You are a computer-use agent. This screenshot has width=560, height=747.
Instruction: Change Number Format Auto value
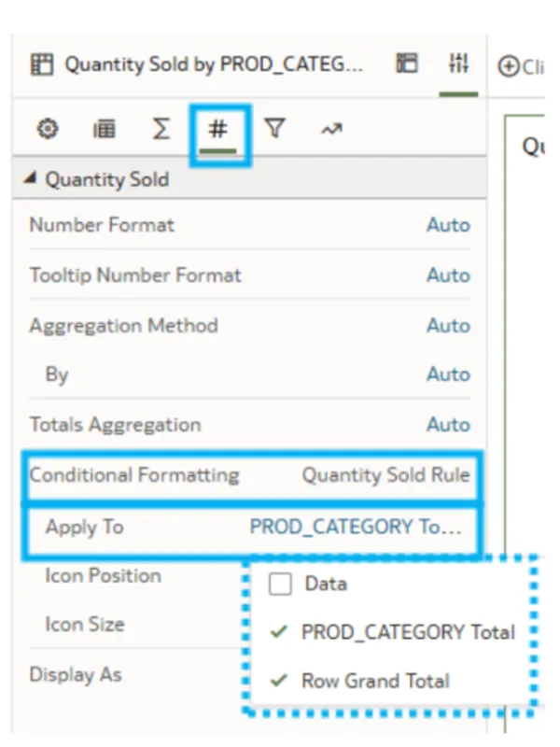coord(448,225)
